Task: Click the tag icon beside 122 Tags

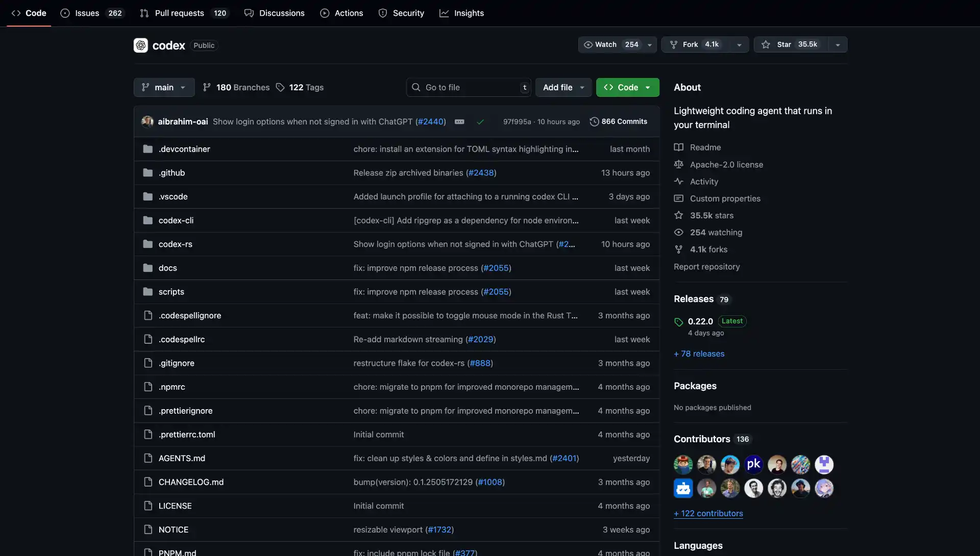Action: pos(280,87)
